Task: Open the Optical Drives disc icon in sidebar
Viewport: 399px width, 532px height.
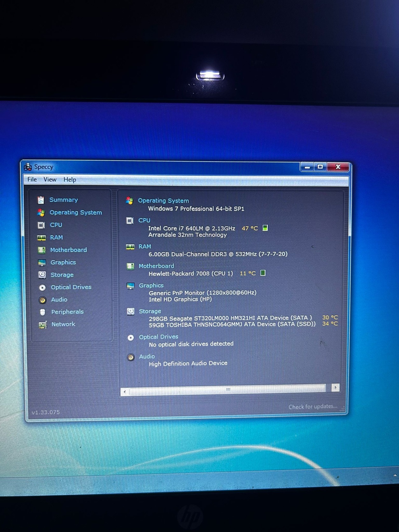Action: 42,287
